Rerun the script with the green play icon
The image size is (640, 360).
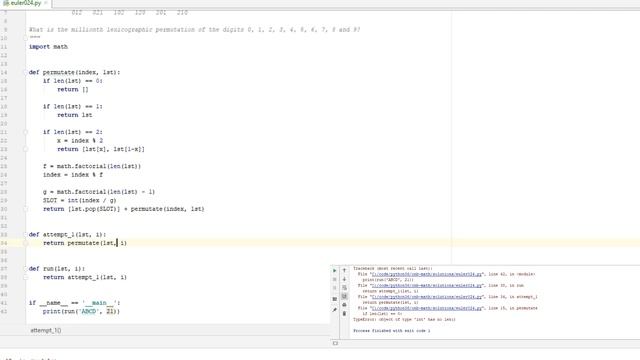point(335,271)
